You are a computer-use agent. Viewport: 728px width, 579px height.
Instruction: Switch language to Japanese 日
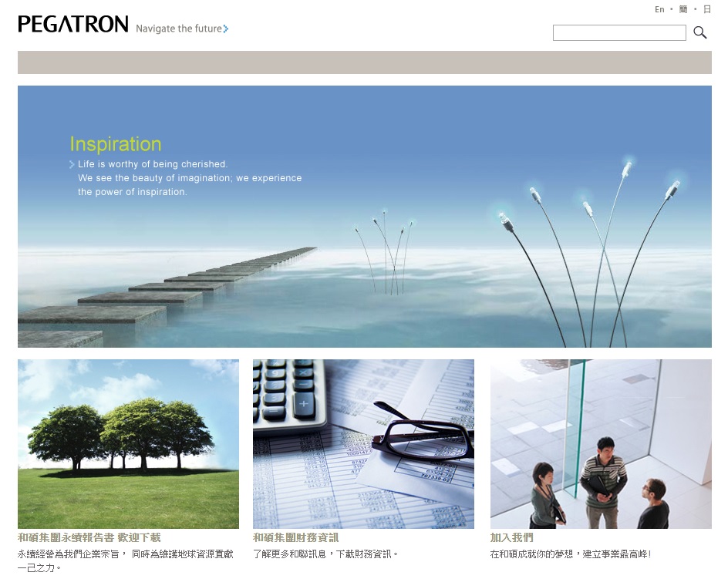tap(706, 9)
